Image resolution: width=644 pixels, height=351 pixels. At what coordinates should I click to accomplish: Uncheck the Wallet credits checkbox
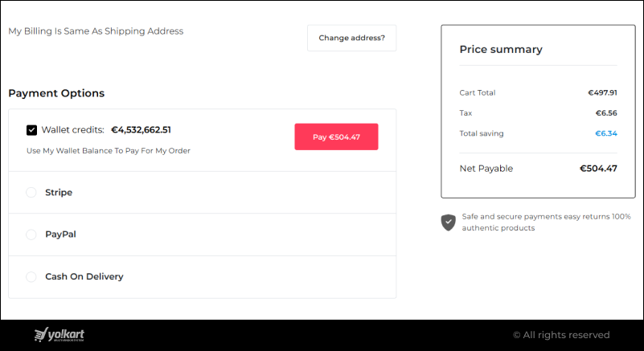point(32,130)
